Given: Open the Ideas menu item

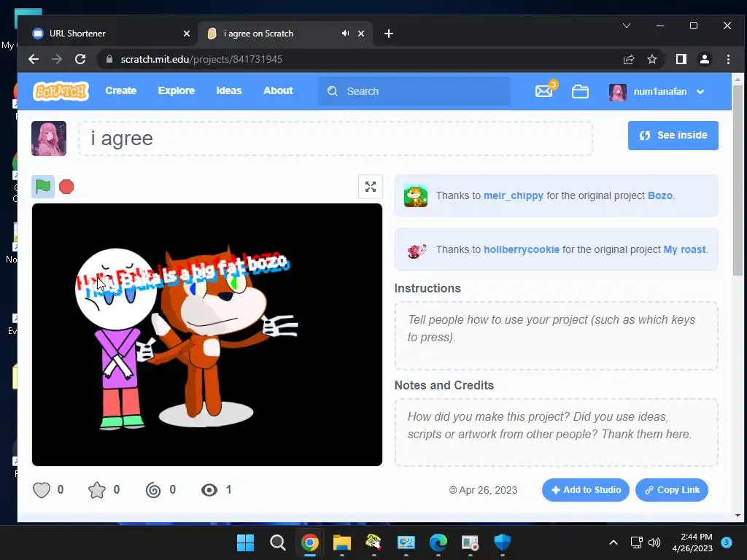Looking at the screenshot, I should point(228,91).
